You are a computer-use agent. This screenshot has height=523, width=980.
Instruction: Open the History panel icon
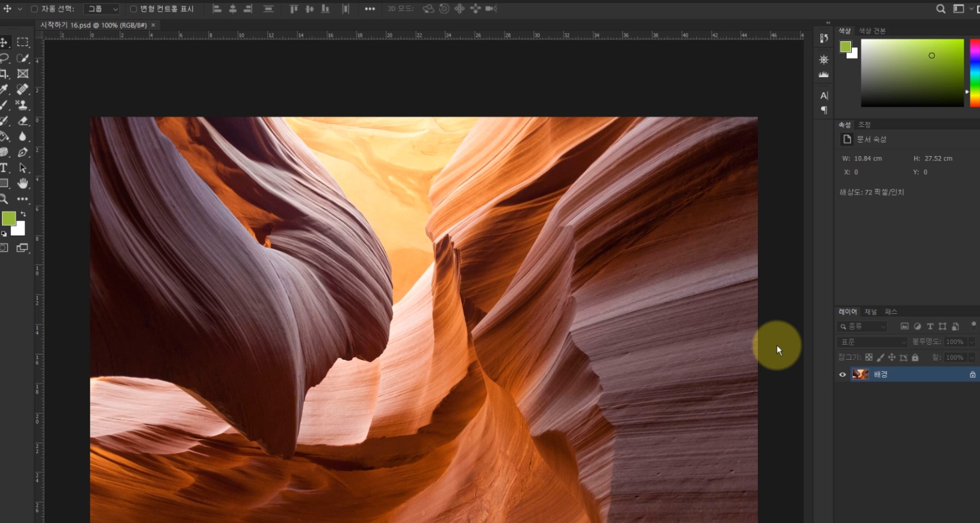[823, 39]
